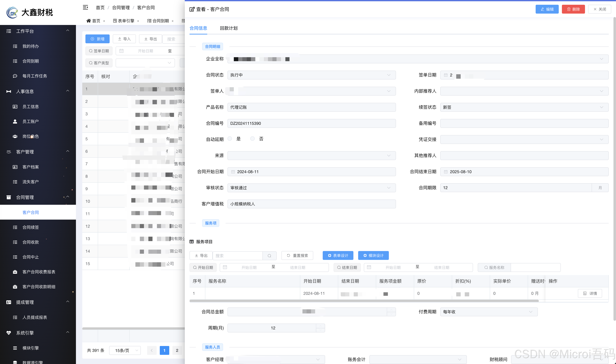
Task: Expand the 续签状态 dropdown showing 新签
Action: [x=524, y=107]
